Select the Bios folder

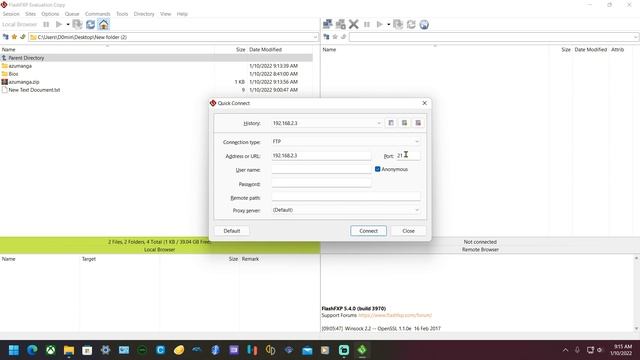point(13,74)
